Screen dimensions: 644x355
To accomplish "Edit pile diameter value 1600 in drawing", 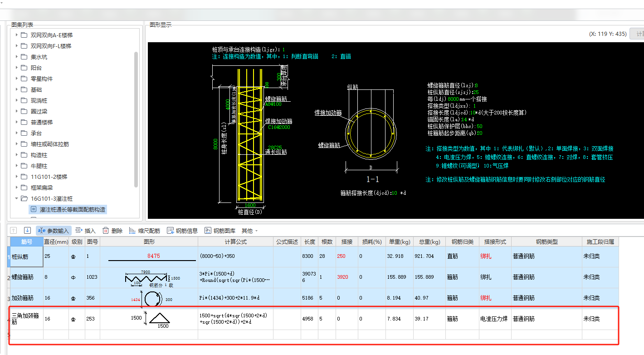I will click(x=250, y=205).
